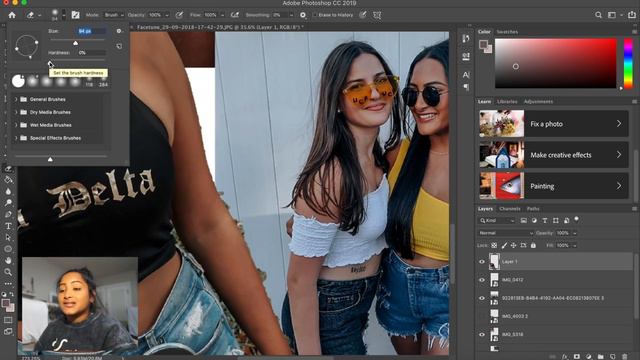
Task: Click the symmetry butterfly icon
Action: pyautogui.click(x=377, y=15)
